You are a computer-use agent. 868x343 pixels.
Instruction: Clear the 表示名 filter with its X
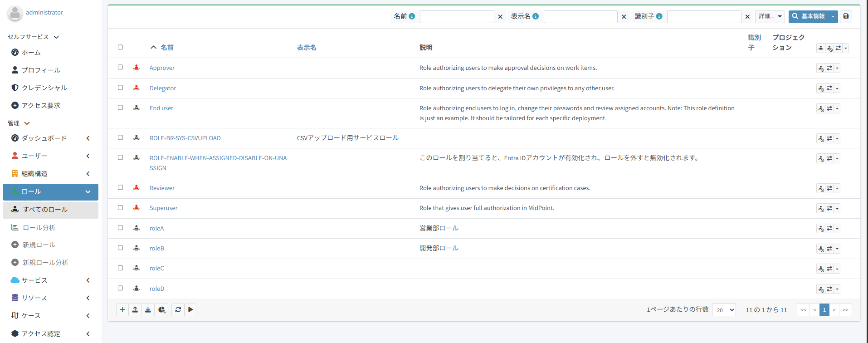624,17
